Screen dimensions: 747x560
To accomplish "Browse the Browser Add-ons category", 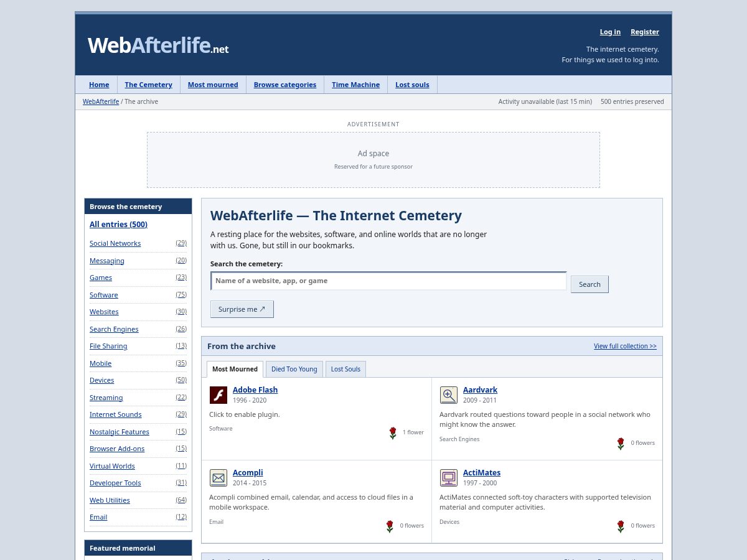I will (x=117, y=449).
